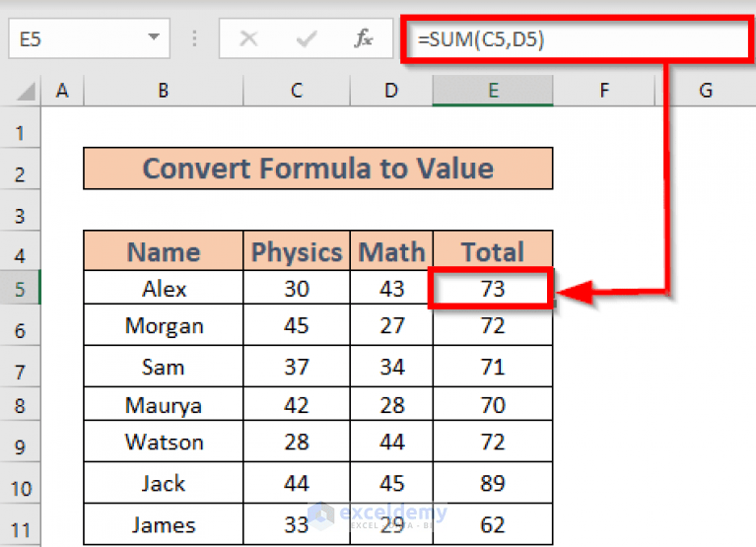756x547 pixels.
Task: Select row 10 header
Action: pyautogui.click(x=20, y=483)
